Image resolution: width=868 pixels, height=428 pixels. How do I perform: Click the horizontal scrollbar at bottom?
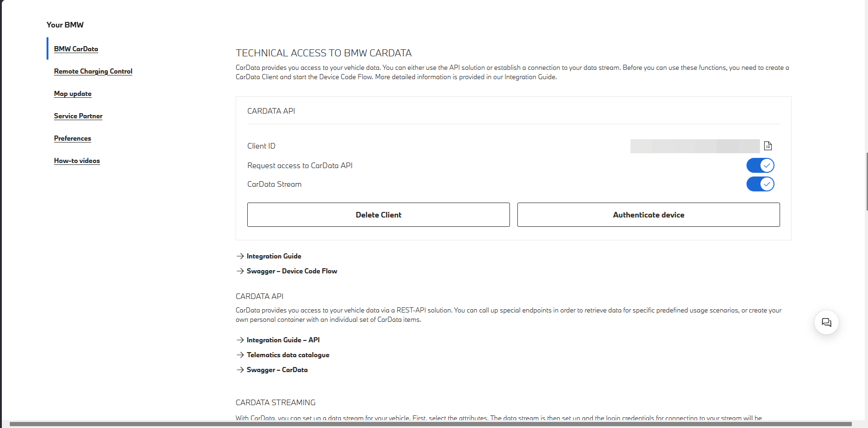pos(431,424)
